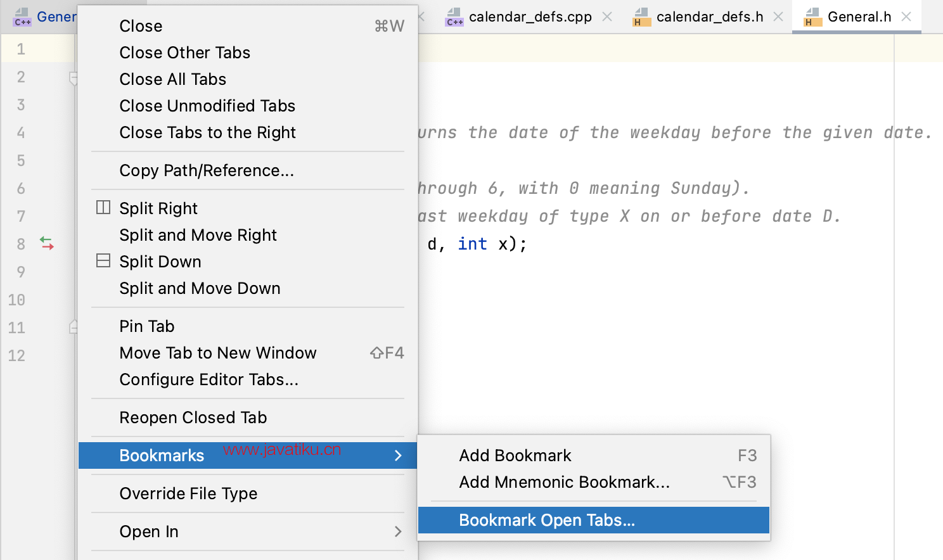Click the calendar_defs.cpp file type icon

[x=454, y=17]
